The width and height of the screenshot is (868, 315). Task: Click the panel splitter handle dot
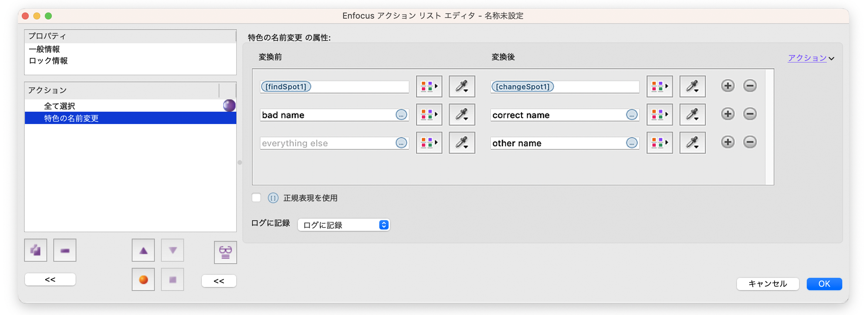pos(240,162)
